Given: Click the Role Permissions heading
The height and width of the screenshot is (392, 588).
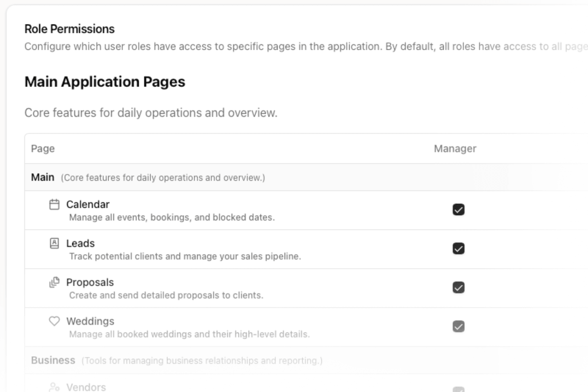Looking at the screenshot, I should [69, 29].
